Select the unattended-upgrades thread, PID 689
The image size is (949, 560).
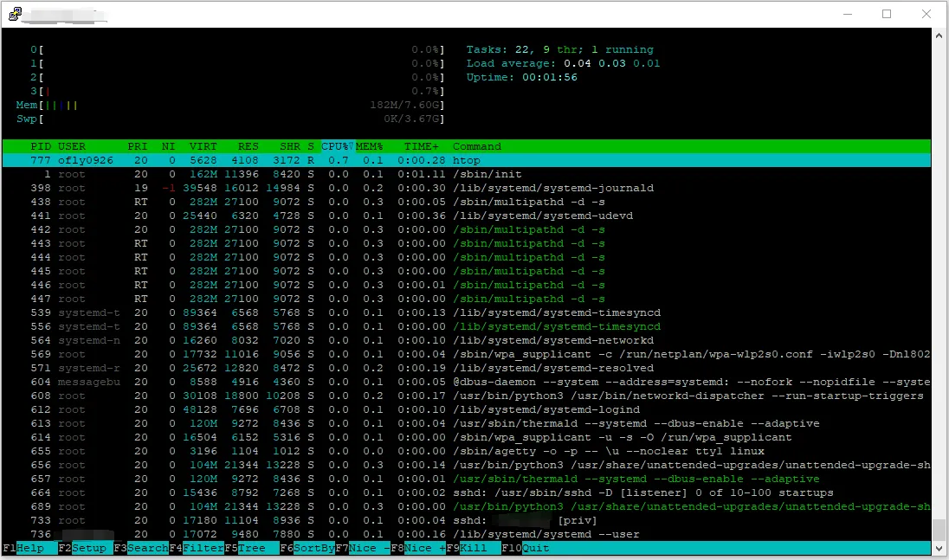point(467,507)
